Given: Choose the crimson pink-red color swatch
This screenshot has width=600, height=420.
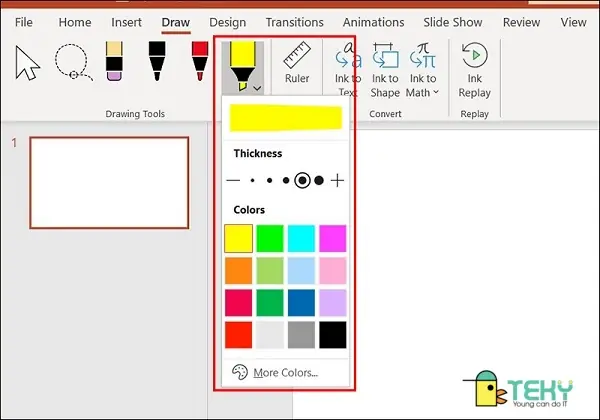Looking at the screenshot, I should point(238,303).
